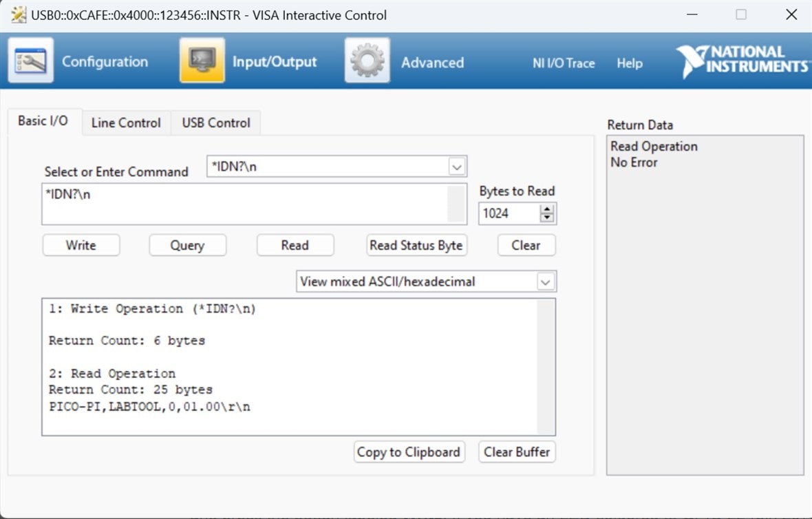This screenshot has width=812, height=519.
Task: Open the Help menu
Action: (629, 63)
